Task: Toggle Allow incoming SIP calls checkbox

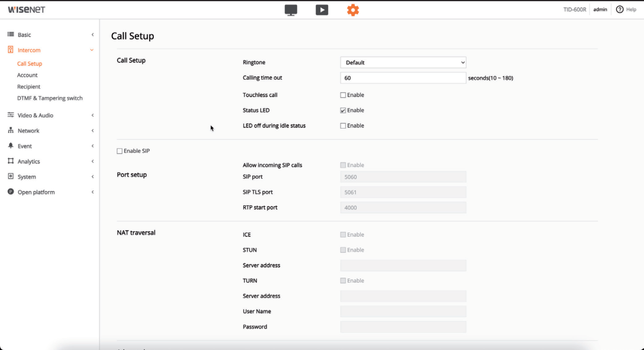Action: pos(343,165)
